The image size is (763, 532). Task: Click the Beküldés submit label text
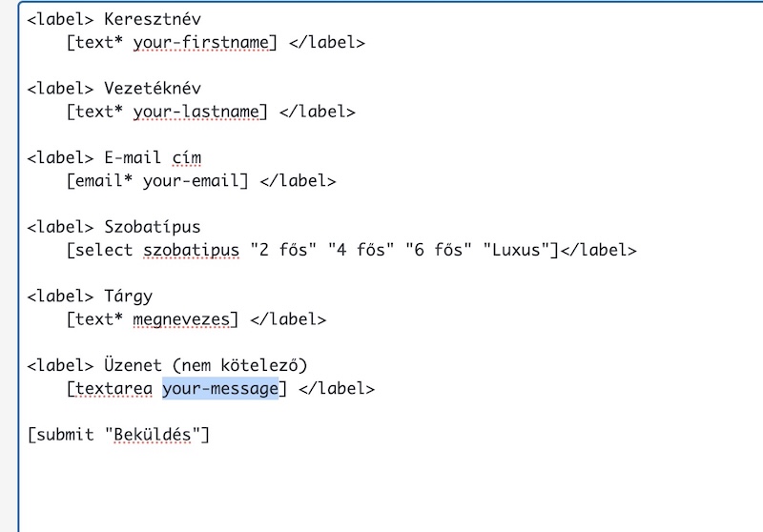[x=153, y=434]
